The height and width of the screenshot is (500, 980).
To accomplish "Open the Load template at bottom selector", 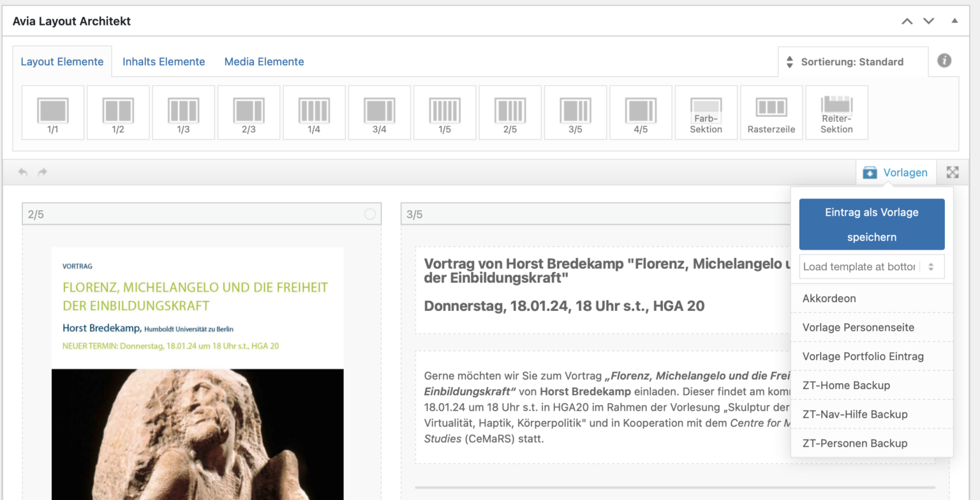I will [872, 266].
